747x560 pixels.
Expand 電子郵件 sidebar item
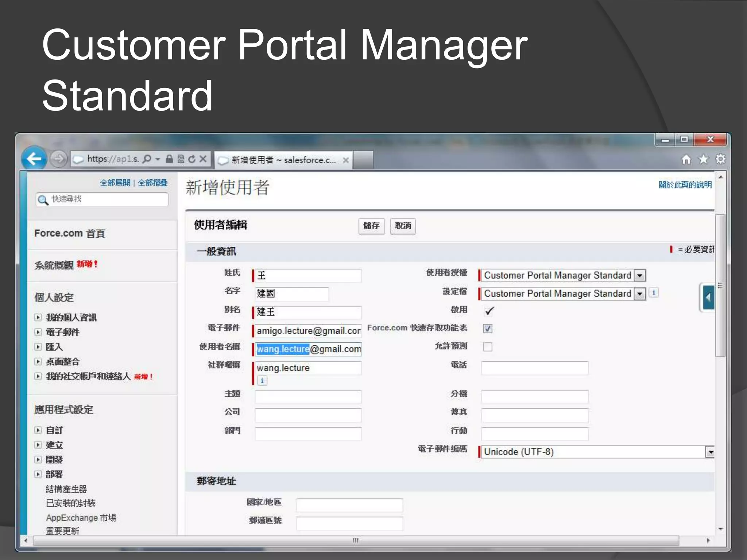[x=38, y=332]
